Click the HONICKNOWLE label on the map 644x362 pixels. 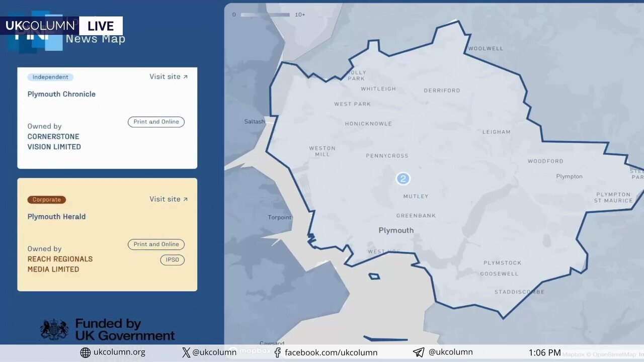point(368,124)
